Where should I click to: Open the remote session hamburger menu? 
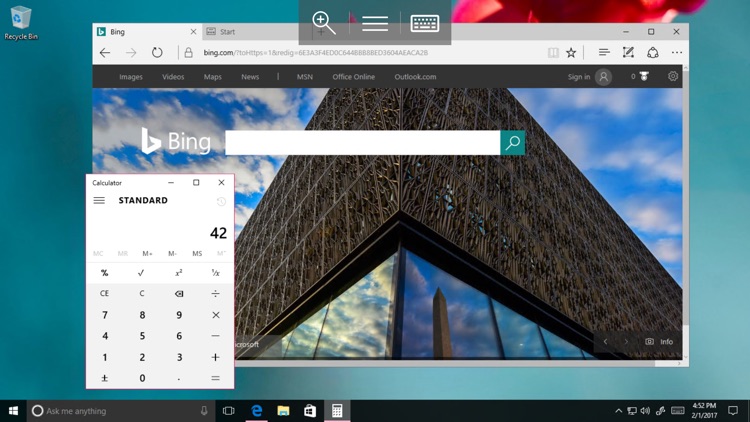375,23
